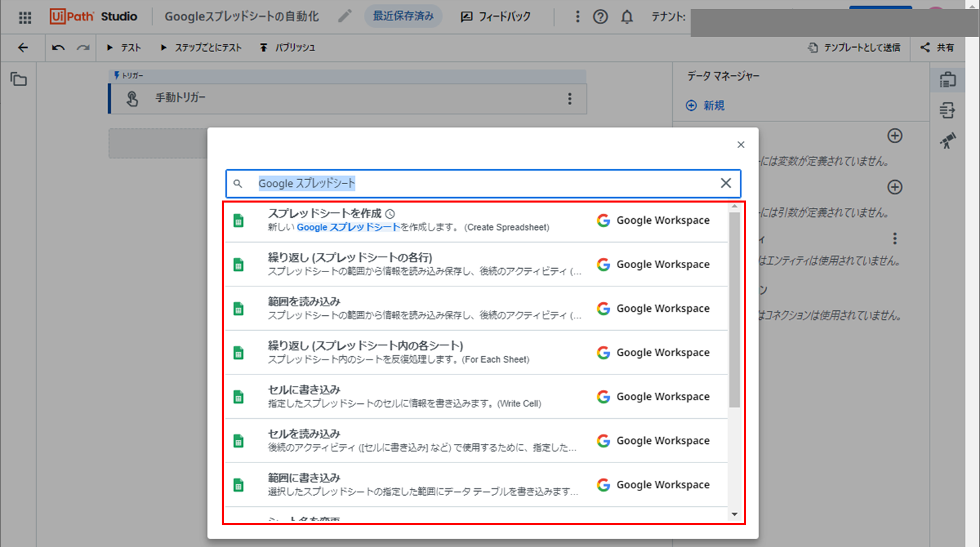The width and height of the screenshot is (980, 547).
Task: Redo the last action
Action: click(x=83, y=48)
